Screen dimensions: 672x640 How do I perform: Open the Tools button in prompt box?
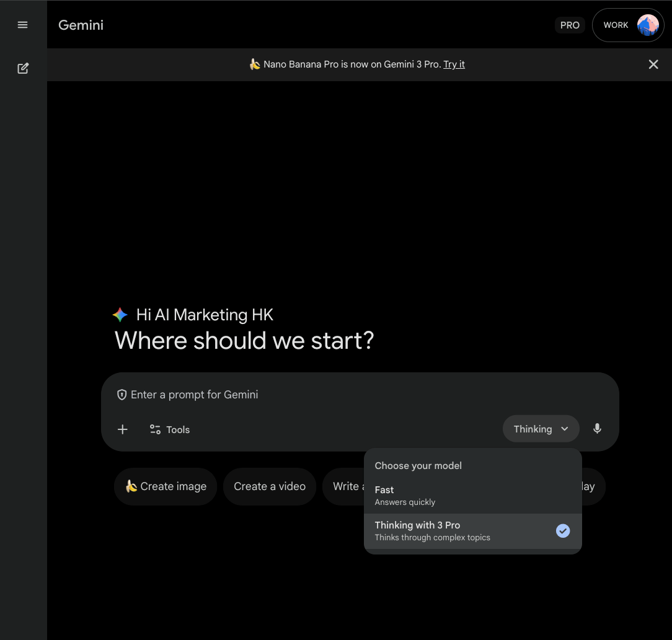click(x=170, y=429)
